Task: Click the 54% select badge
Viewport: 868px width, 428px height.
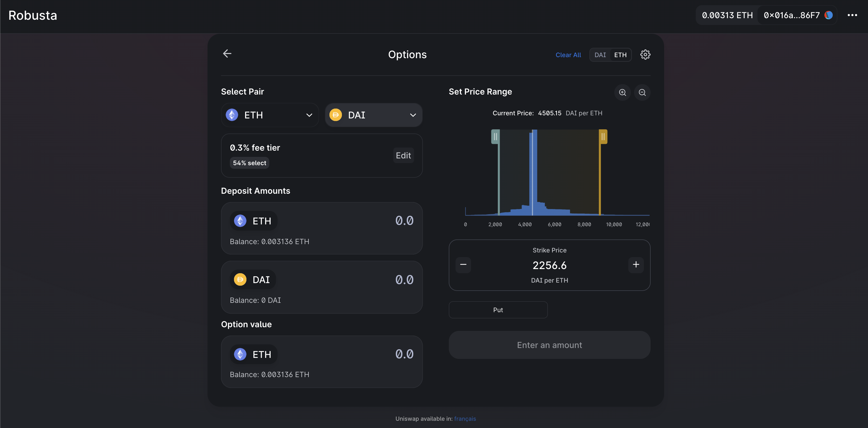Action: [249, 163]
